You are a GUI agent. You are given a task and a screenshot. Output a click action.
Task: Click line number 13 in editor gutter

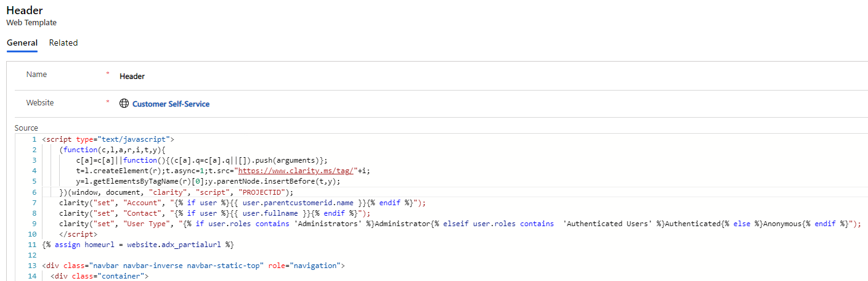click(x=33, y=266)
